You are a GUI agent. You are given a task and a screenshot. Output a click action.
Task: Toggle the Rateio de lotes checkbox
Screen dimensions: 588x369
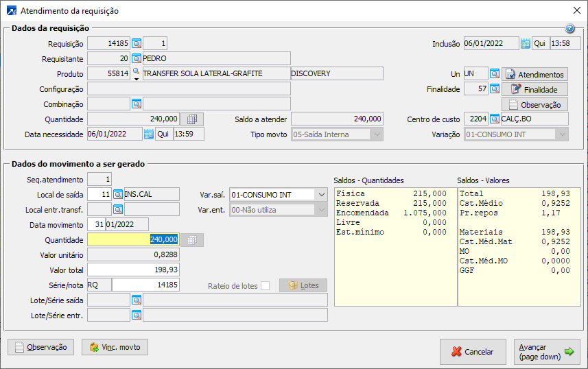pyautogui.click(x=265, y=285)
